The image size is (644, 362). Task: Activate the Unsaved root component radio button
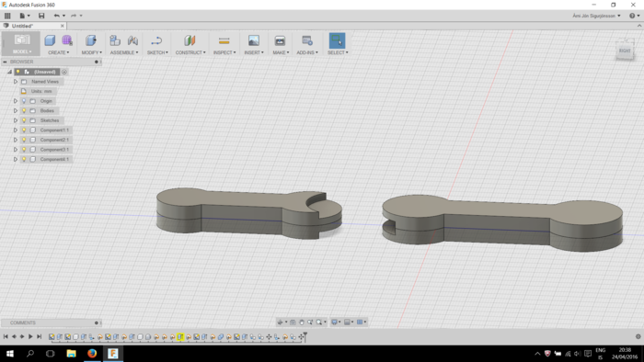click(64, 72)
